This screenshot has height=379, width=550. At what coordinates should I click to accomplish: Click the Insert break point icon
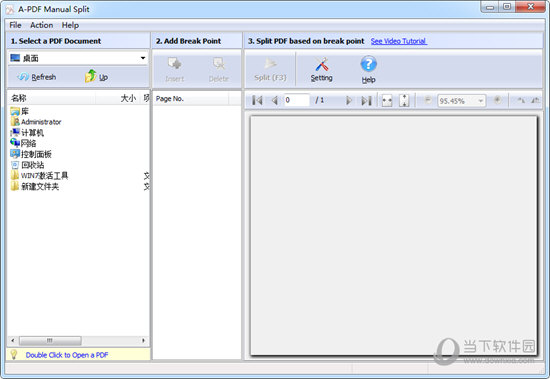(x=174, y=64)
